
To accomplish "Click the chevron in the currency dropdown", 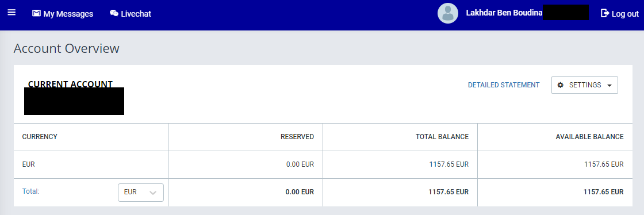I will [x=153, y=193].
